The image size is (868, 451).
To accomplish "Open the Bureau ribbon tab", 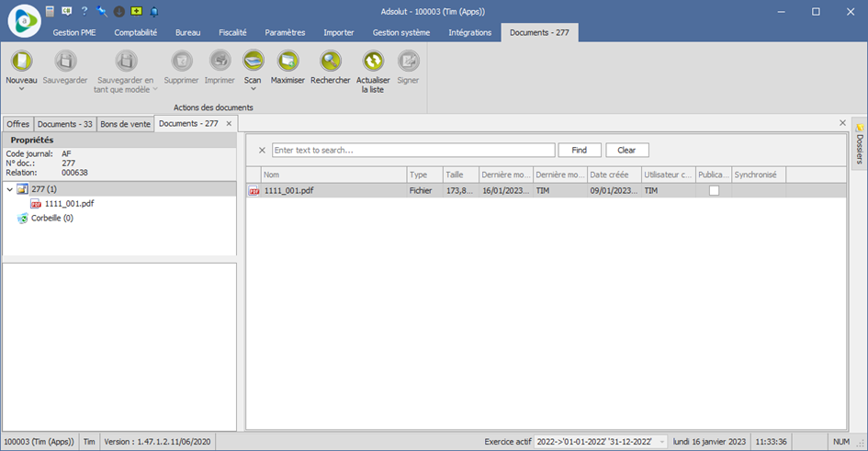I will click(x=187, y=33).
